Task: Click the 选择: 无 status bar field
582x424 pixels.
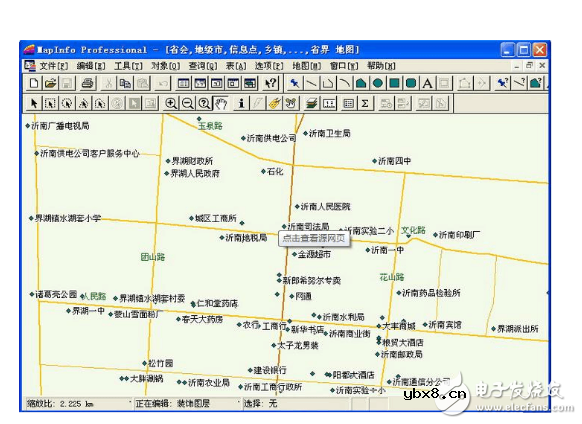Action: pos(298,404)
